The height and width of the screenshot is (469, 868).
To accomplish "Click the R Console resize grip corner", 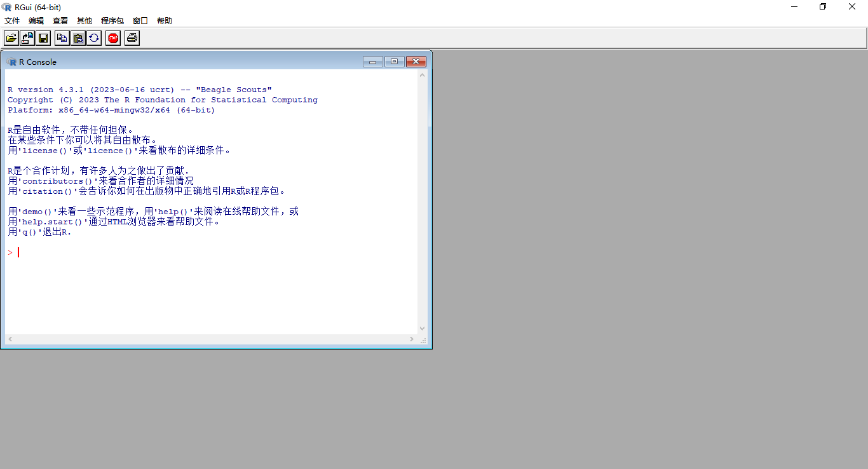I will tap(423, 340).
